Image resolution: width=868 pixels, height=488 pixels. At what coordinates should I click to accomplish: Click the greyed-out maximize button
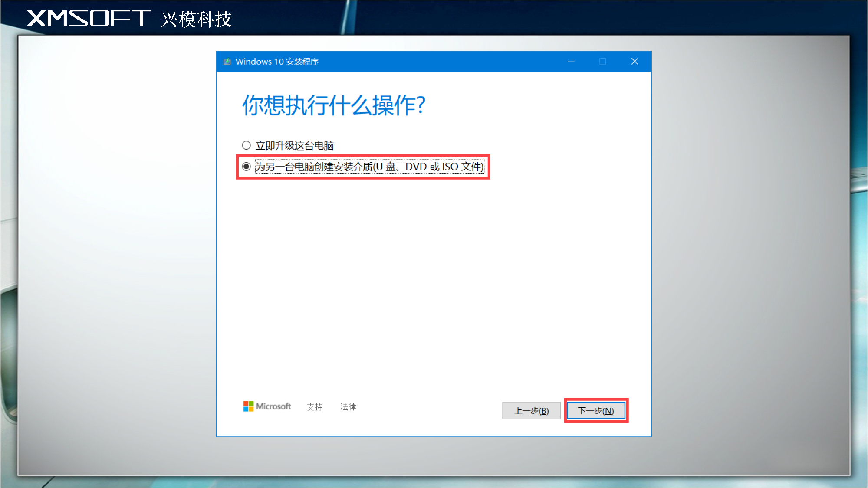coord(603,62)
